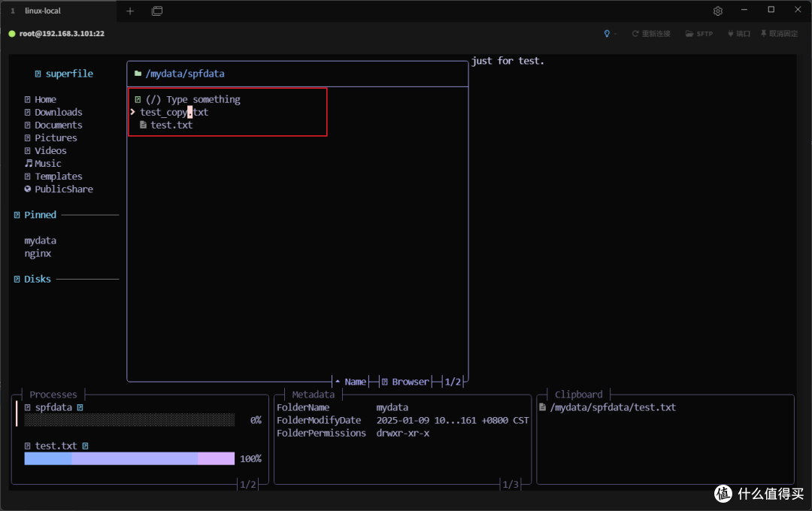Click the Processes panel title
This screenshot has width=812, height=511.
coord(53,395)
